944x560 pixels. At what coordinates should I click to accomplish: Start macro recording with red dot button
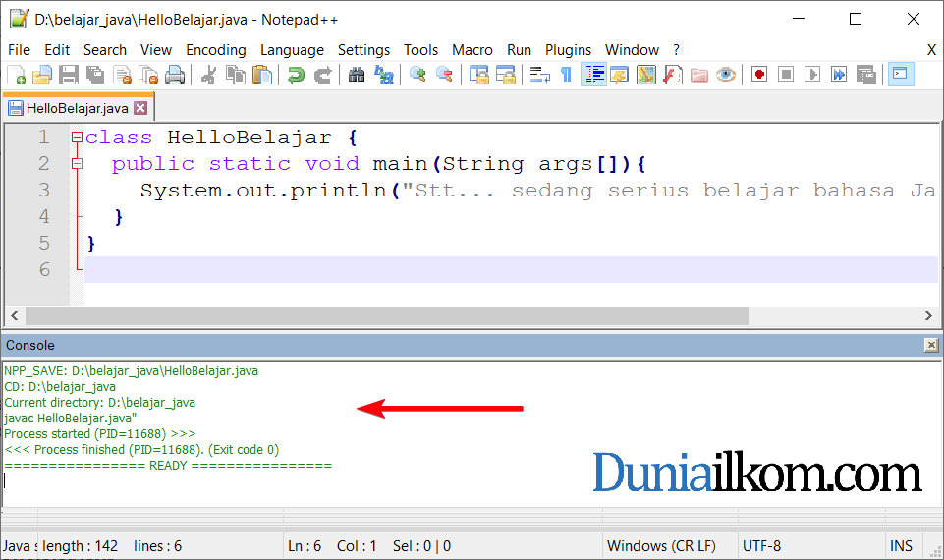(x=759, y=75)
